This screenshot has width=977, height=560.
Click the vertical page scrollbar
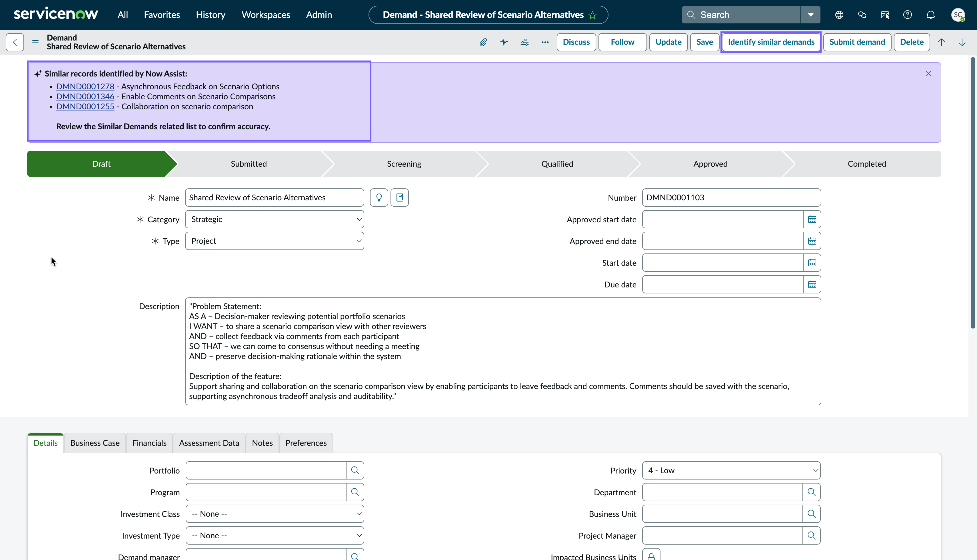pyautogui.click(x=972, y=192)
